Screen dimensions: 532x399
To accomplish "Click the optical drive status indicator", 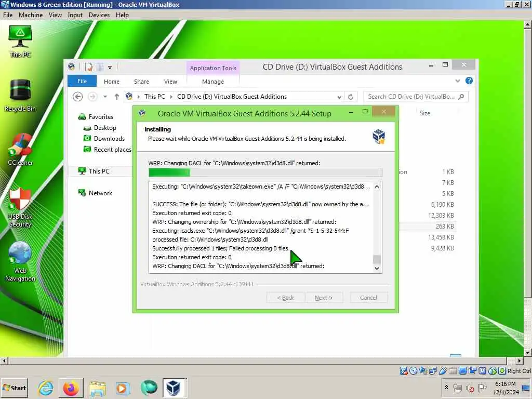I will point(413,371).
